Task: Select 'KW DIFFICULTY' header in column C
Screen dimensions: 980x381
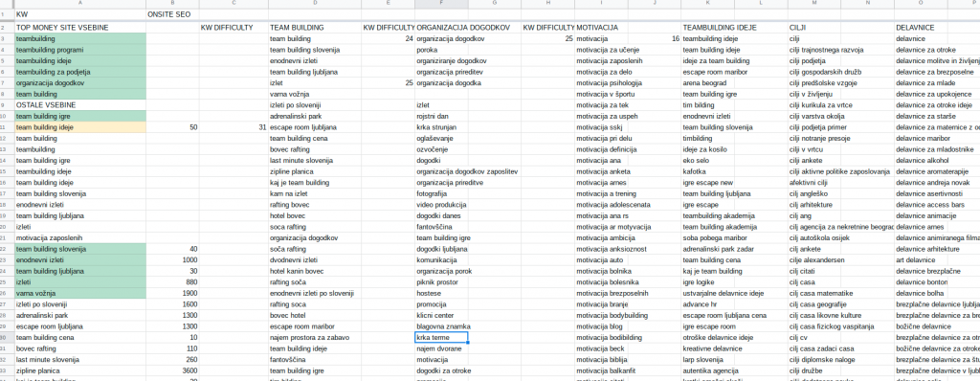Action: click(x=234, y=28)
